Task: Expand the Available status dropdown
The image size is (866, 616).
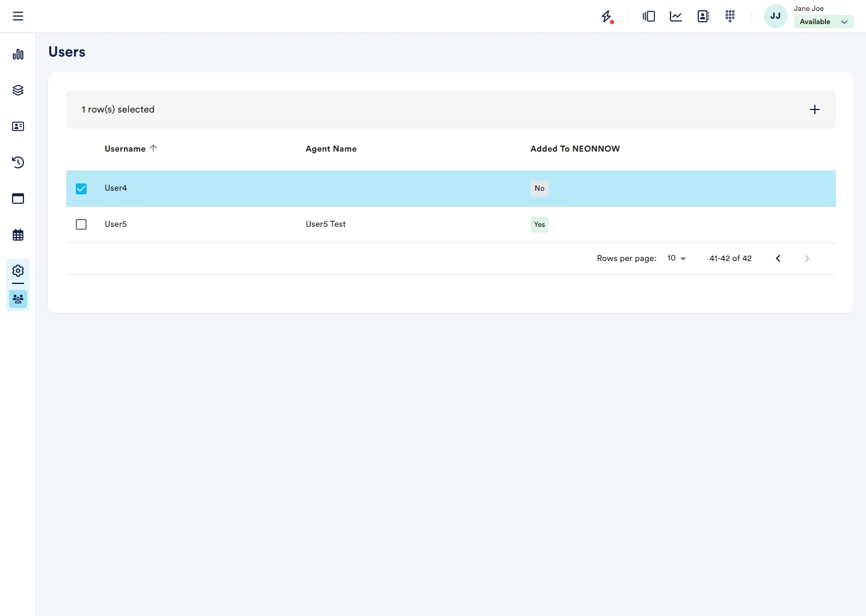Action: click(x=823, y=22)
